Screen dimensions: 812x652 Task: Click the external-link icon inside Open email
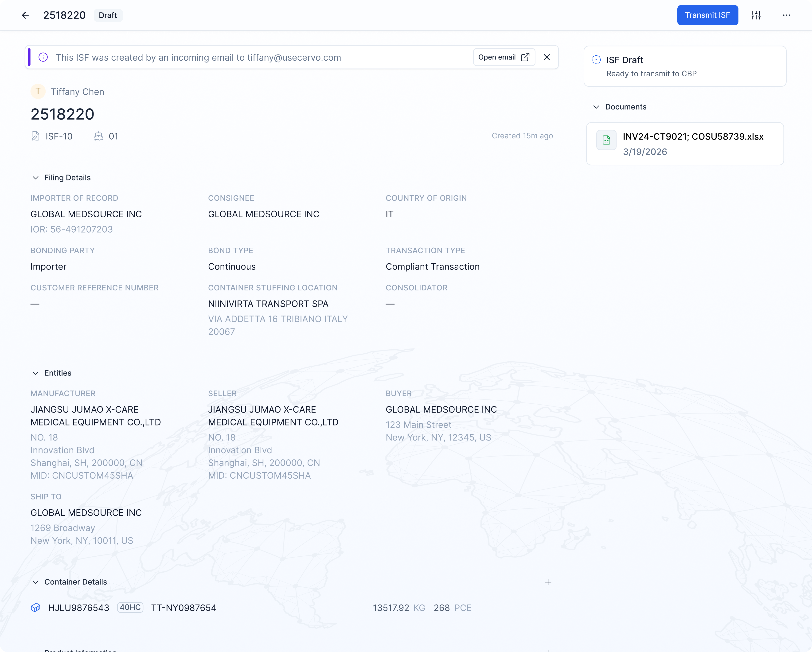pyautogui.click(x=525, y=57)
